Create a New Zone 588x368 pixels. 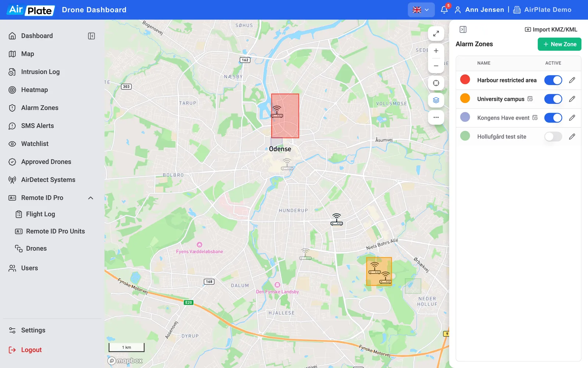click(x=559, y=44)
